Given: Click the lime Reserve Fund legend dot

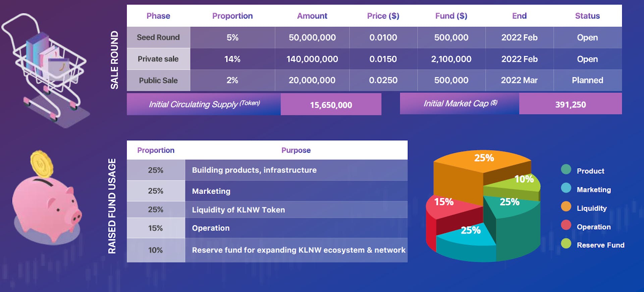Looking at the screenshot, I should pos(566,243).
